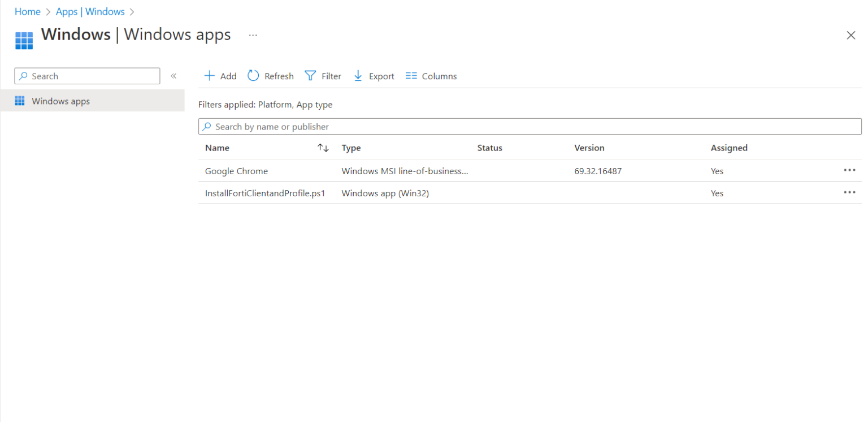Close the Windows apps blade
Image resolution: width=868 pixels, height=422 pixels.
(x=851, y=35)
